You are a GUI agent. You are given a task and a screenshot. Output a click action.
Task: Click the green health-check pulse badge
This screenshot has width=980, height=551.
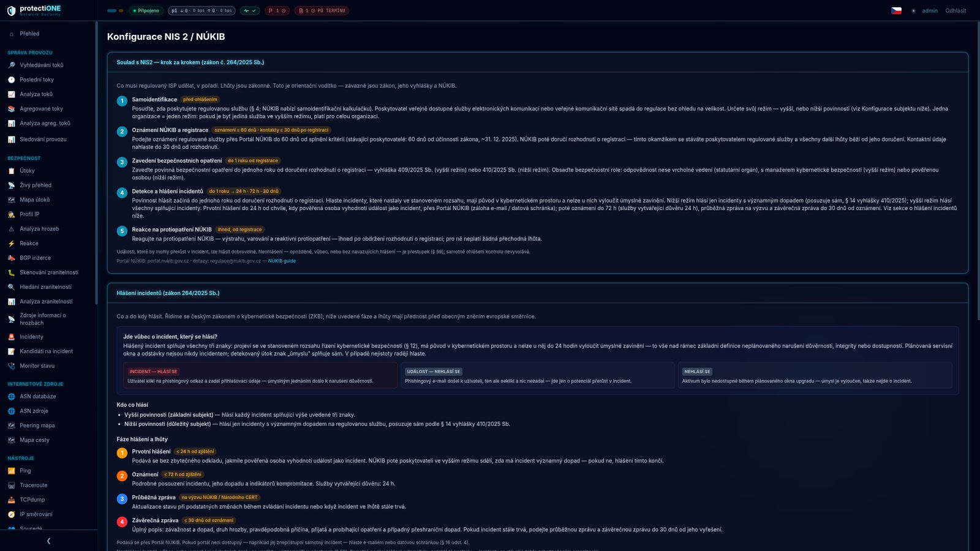250,11
